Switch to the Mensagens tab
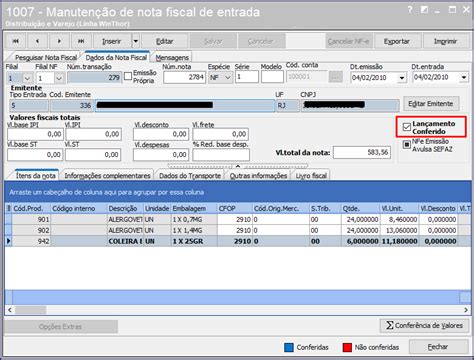The image size is (474, 360). click(172, 57)
